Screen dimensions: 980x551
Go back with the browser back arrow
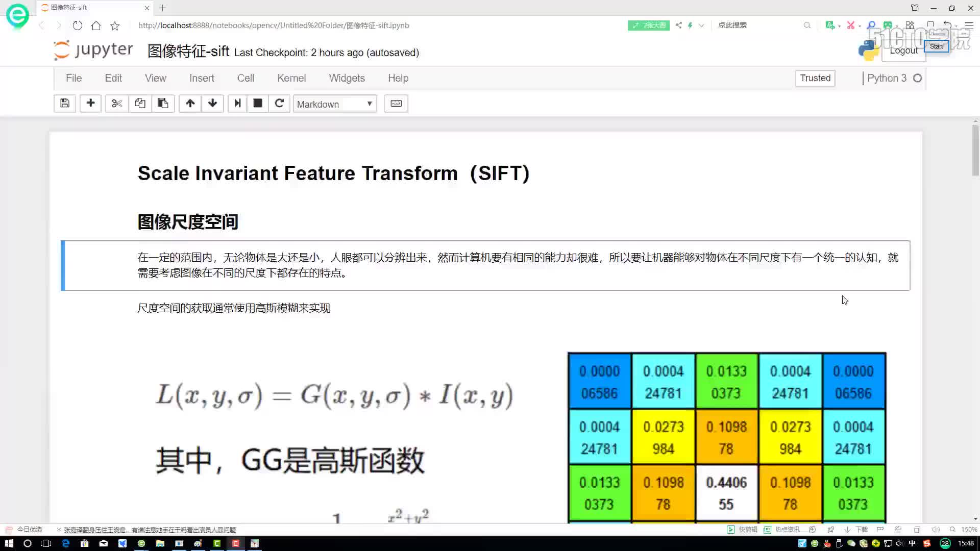coord(41,26)
